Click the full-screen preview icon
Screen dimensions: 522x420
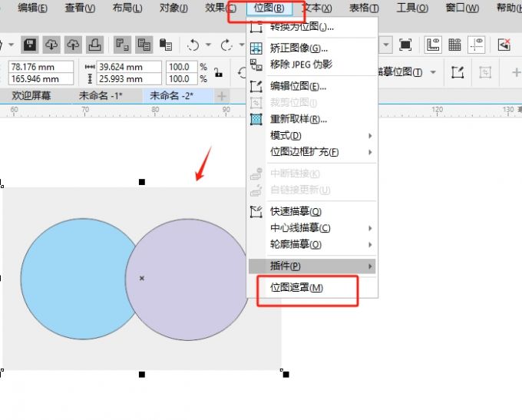[x=405, y=45]
